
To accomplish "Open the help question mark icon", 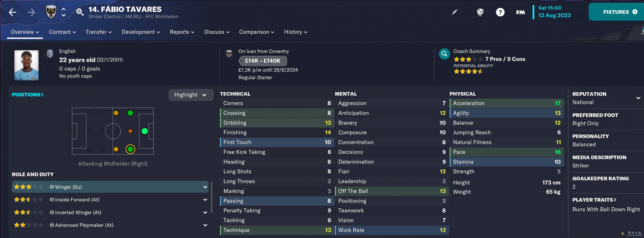I will pyautogui.click(x=500, y=12).
